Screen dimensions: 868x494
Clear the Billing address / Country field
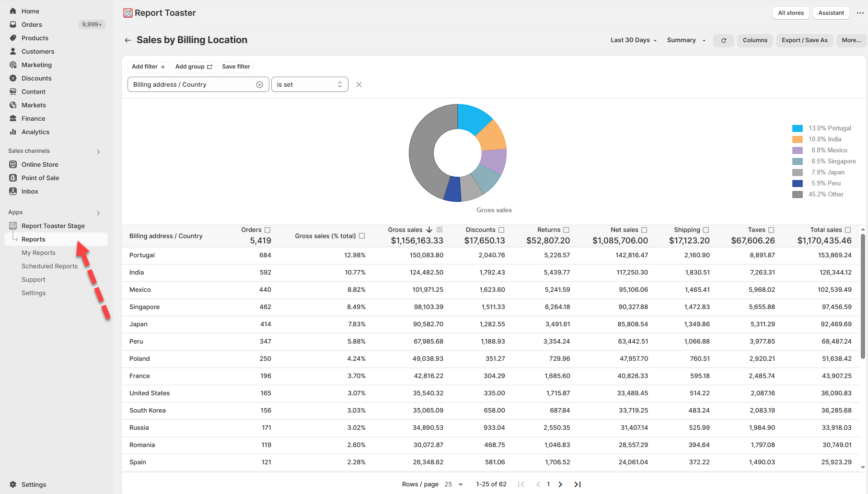point(259,85)
